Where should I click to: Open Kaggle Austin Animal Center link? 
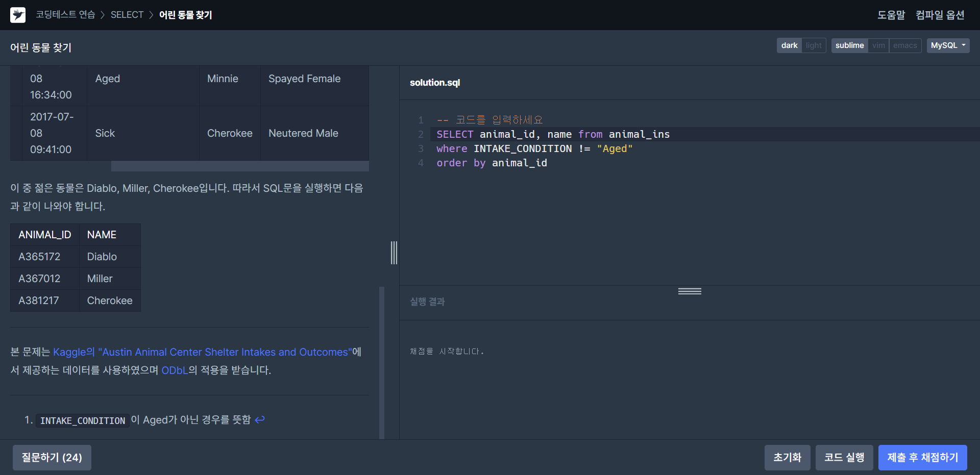(x=203, y=352)
